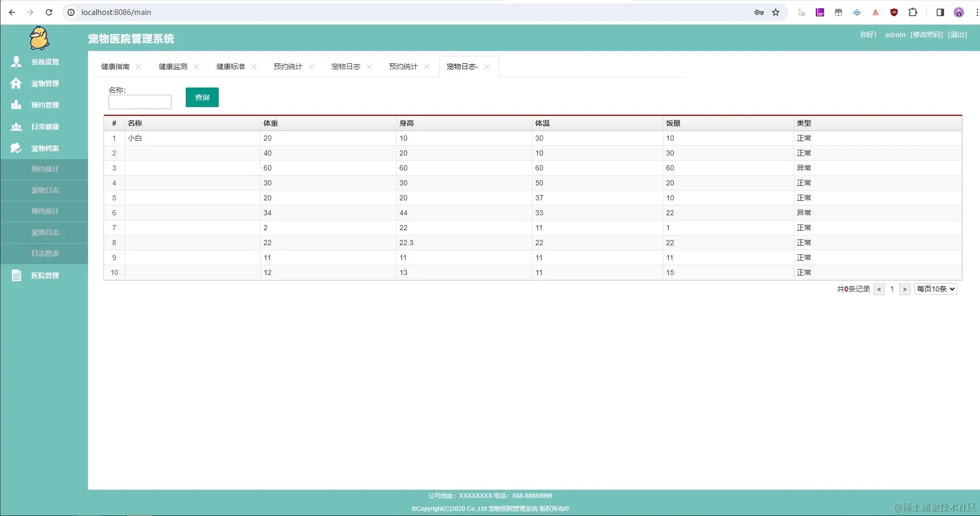Open the Extensions puzzle piece menu
Viewport: 980px width, 516px height.
913,12
